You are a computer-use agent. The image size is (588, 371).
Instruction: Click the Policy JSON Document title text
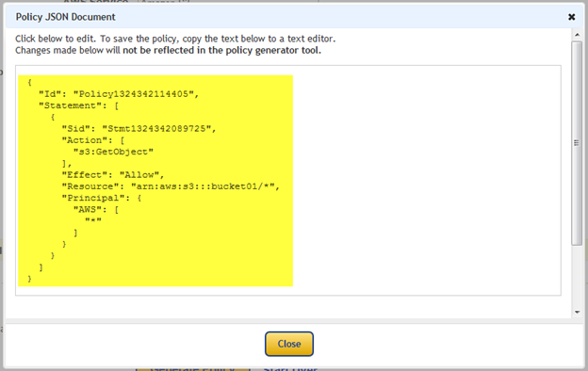point(66,17)
